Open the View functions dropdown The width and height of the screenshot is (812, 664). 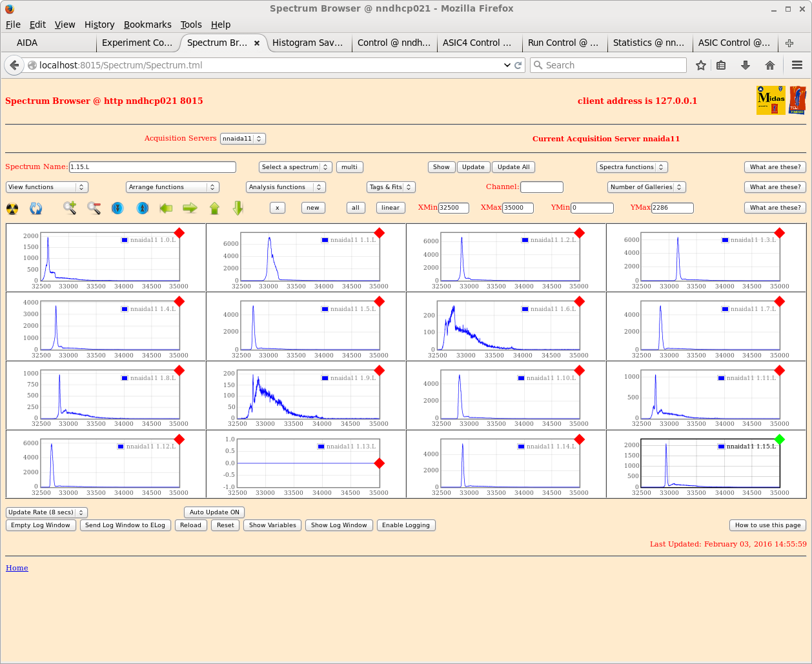(46, 187)
